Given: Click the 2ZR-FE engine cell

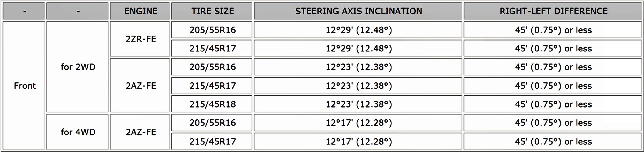Looking at the screenshot, I should point(141,39).
